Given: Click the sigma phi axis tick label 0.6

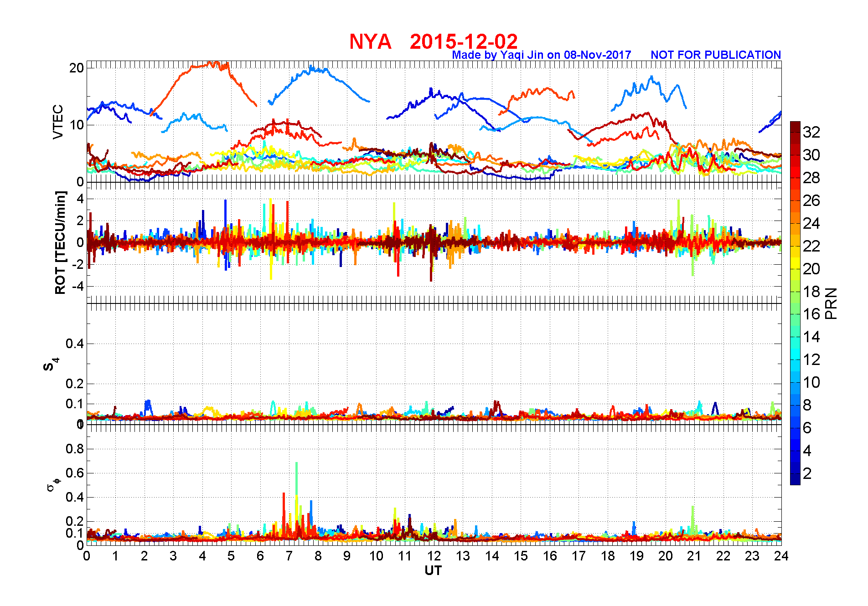Looking at the screenshot, I should 75,473.
